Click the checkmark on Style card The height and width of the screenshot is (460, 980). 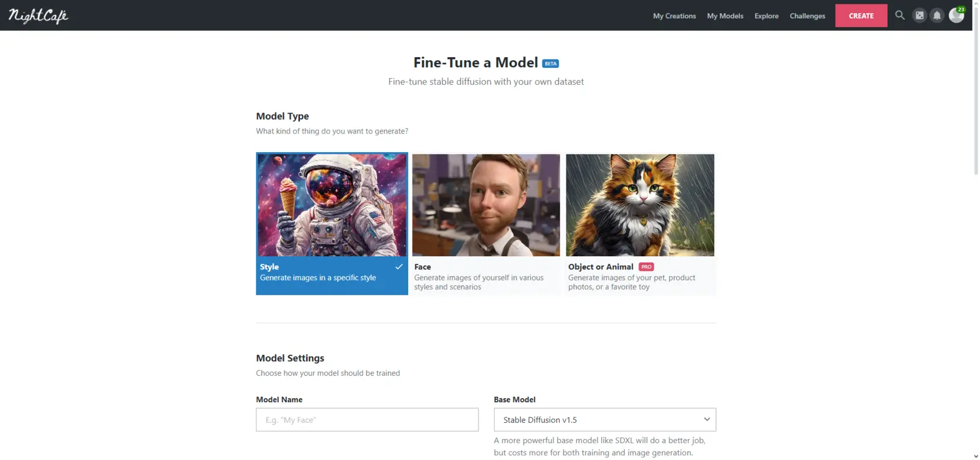(x=399, y=267)
